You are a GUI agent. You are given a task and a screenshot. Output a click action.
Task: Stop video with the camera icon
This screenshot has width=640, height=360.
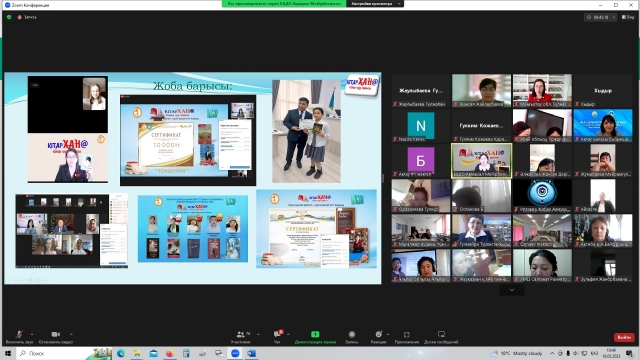point(56,337)
